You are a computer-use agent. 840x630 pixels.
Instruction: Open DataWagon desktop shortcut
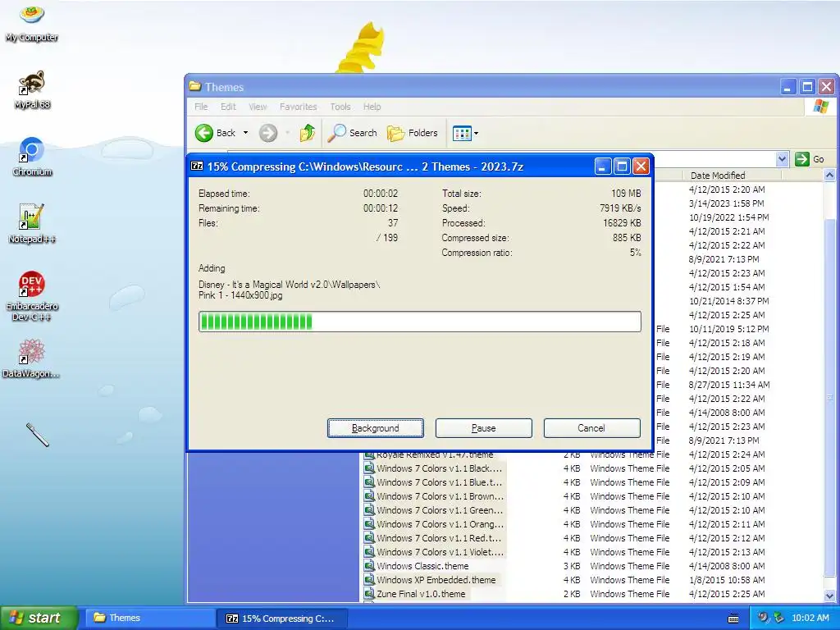[x=31, y=358]
